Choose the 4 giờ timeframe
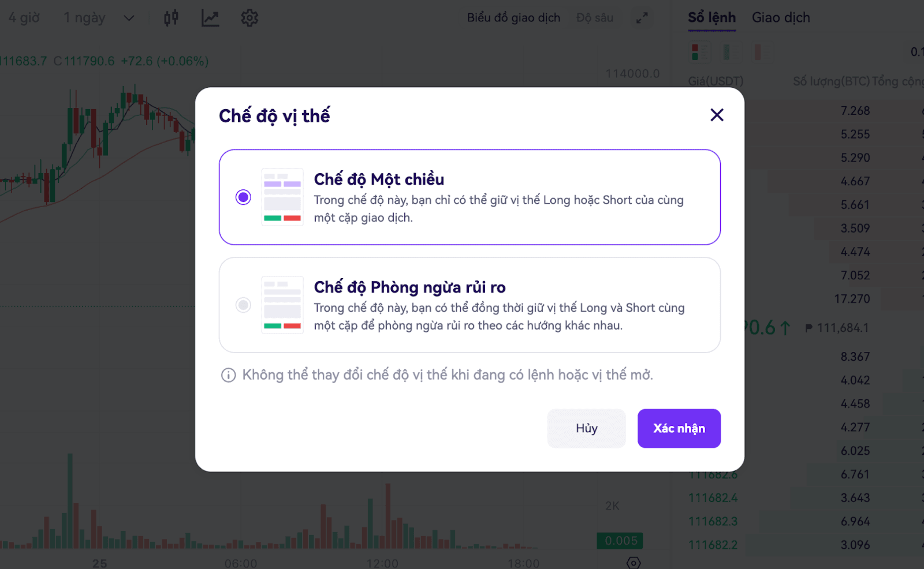This screenshot has width=924, height=569. pos(24,18)
